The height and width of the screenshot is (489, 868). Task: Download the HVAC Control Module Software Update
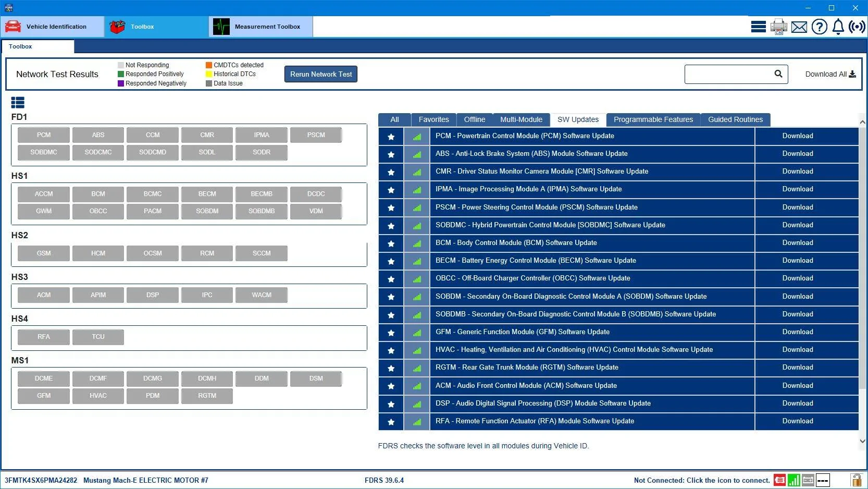pos(798,350)
